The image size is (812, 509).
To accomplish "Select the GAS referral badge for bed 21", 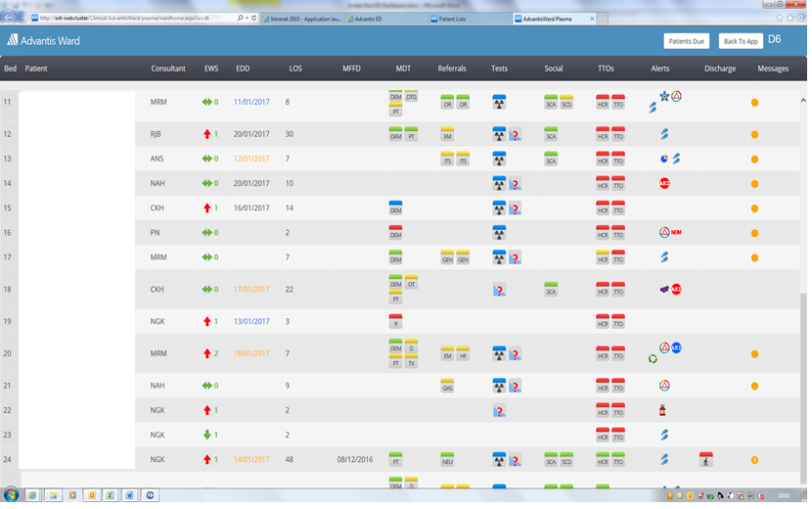I will pos(447,387).
